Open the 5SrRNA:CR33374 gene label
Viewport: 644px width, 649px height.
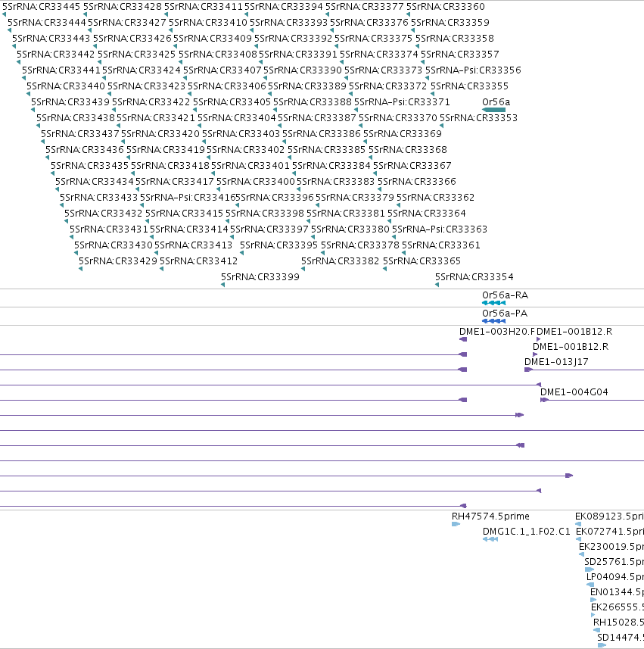379,55
